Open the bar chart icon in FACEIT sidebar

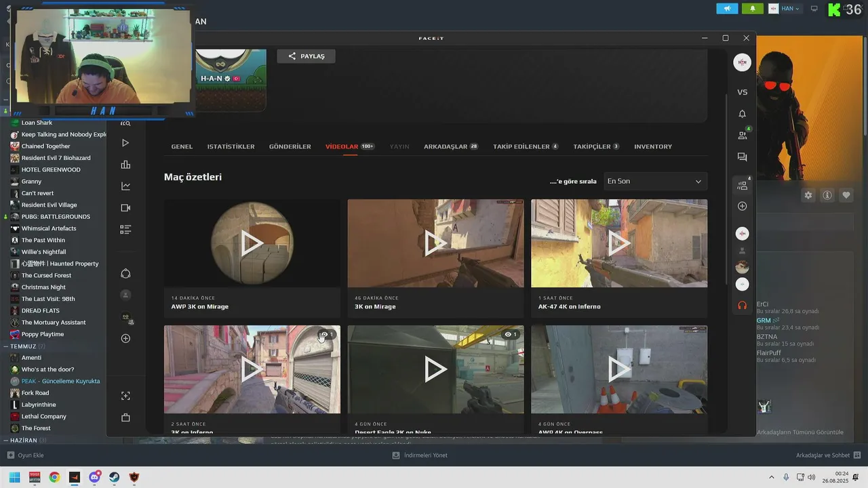click(x=125, y=165)
